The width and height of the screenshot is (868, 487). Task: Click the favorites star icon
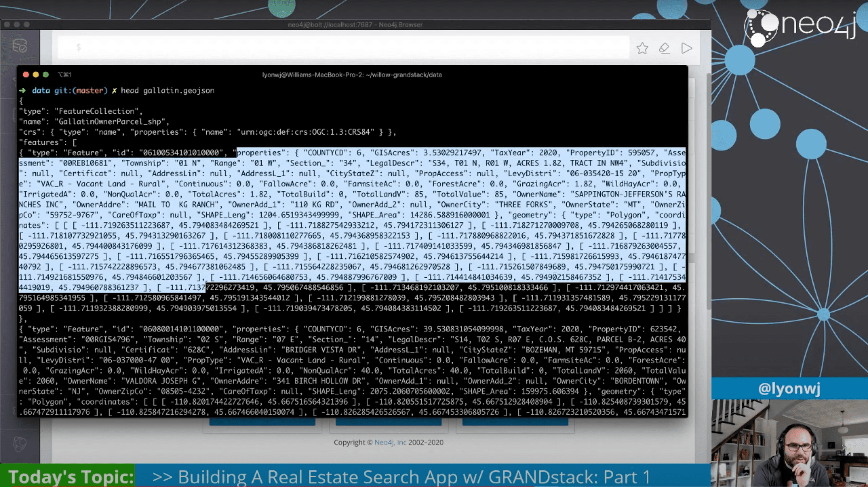(x=642, y=48)
